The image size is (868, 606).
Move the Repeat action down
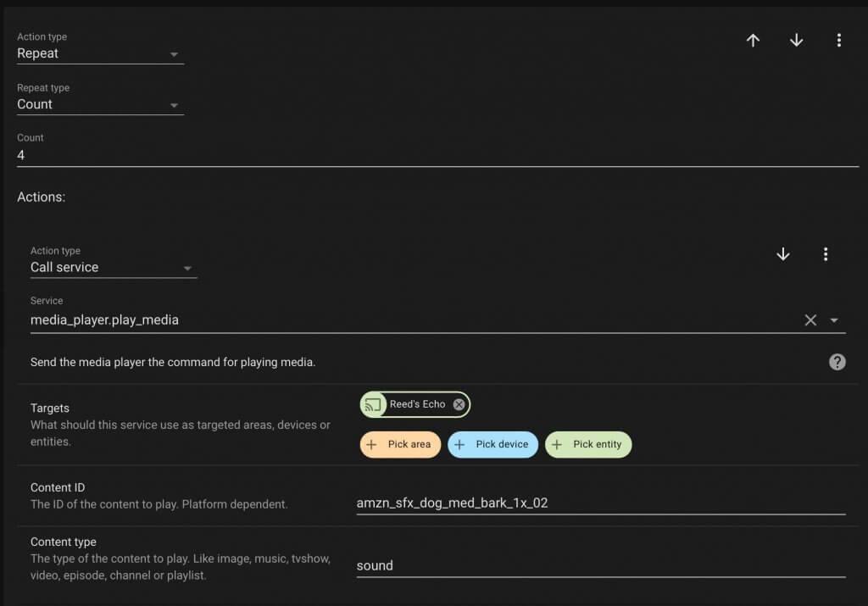[796, 41]
